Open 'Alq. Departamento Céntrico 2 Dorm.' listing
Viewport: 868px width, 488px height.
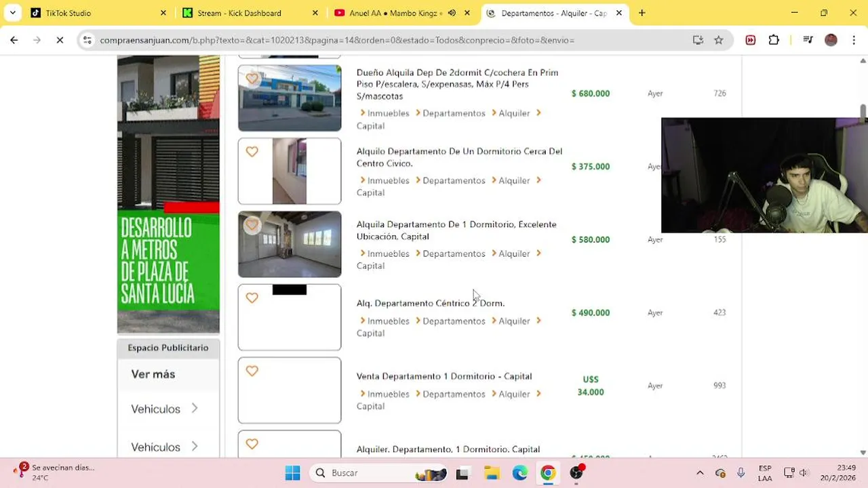pyautogui.click(x=431, y=303)
